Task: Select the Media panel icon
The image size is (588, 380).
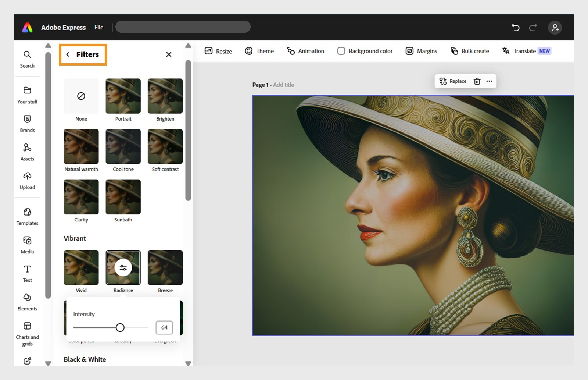Action: point(27,244)
